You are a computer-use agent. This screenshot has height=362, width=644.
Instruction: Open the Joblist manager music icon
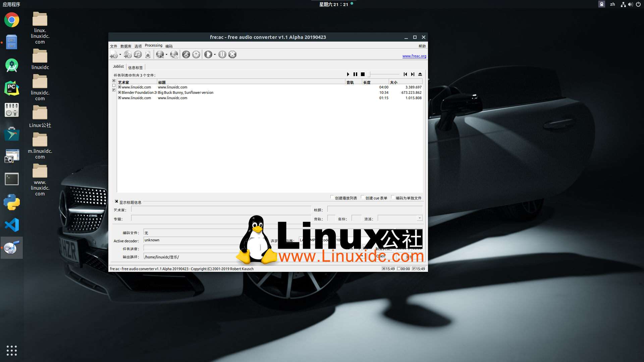138,54
